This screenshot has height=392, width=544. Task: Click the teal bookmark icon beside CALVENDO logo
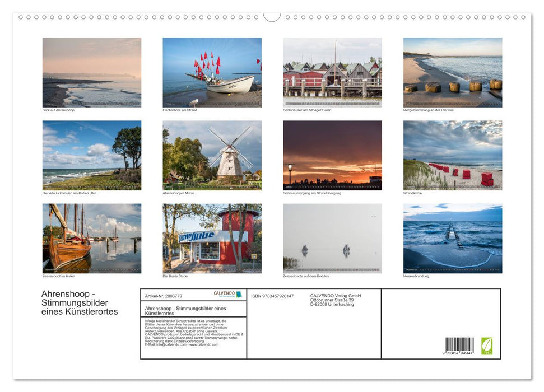point(239,295)
